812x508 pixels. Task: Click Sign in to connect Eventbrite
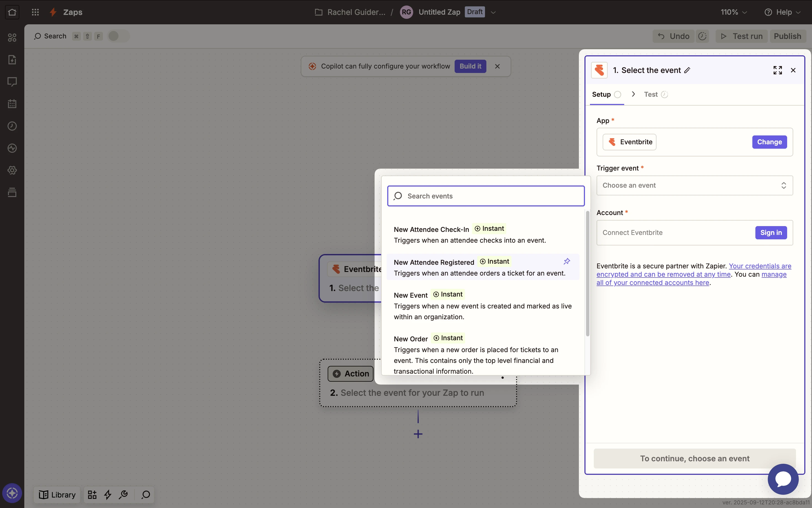[x=771, y=232]
